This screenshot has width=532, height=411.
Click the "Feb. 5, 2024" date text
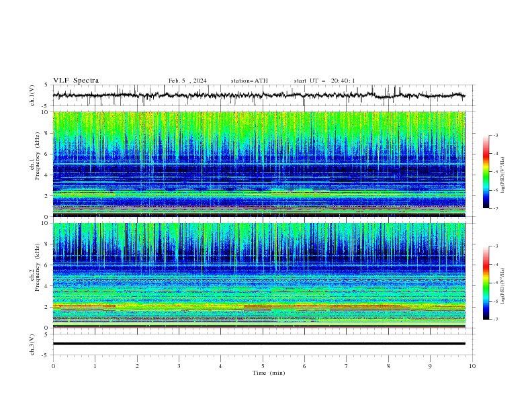(187, 81)
